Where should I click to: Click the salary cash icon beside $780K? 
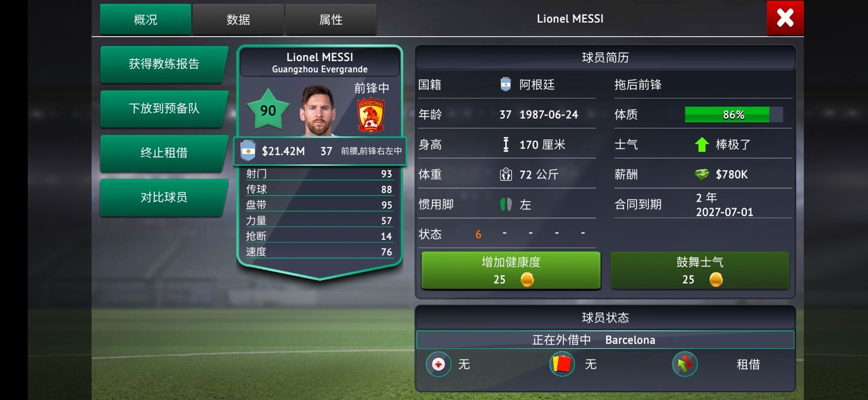tap(702, 174)
